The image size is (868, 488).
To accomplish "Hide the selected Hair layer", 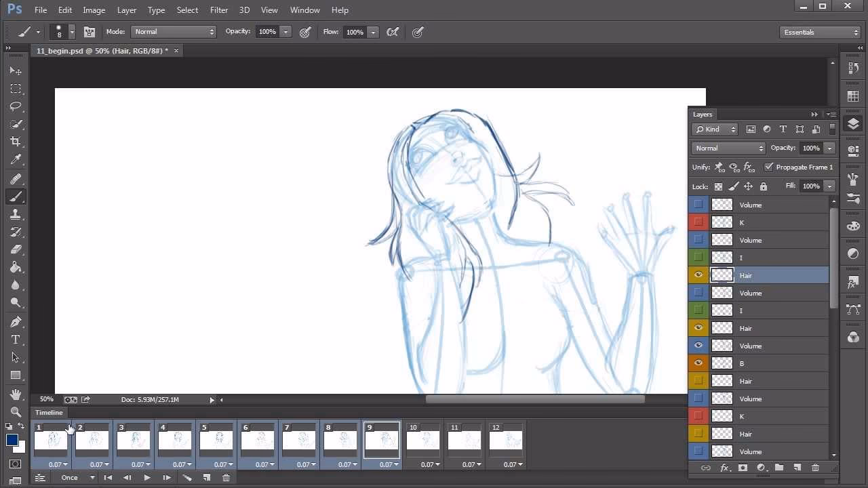I will [x=698, y=275].
